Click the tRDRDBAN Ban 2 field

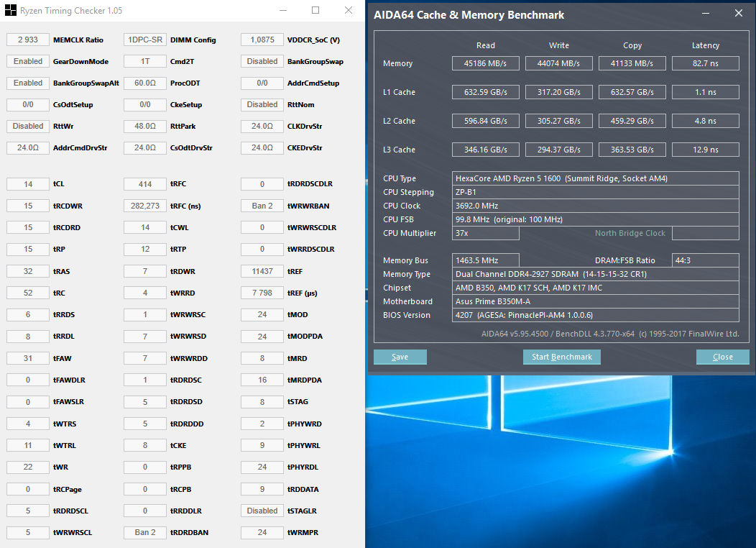pos(145,532)
